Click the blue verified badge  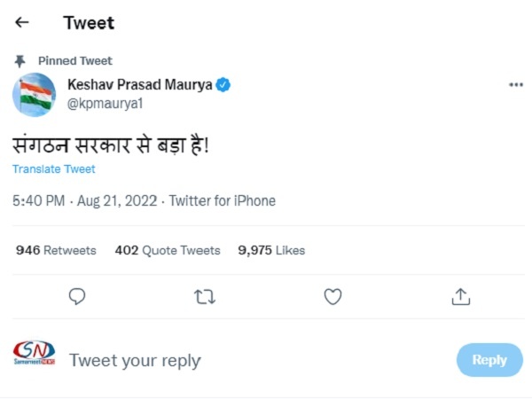(225, 85)
